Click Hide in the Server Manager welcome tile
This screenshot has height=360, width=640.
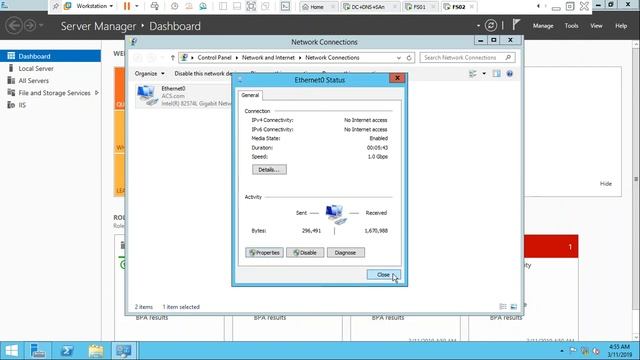(606, 184)
